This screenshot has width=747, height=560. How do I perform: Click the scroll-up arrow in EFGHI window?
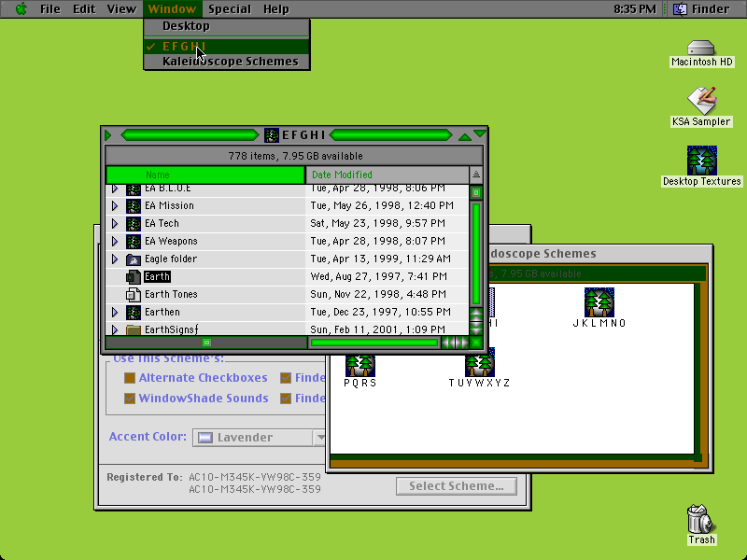pos(476,314)
